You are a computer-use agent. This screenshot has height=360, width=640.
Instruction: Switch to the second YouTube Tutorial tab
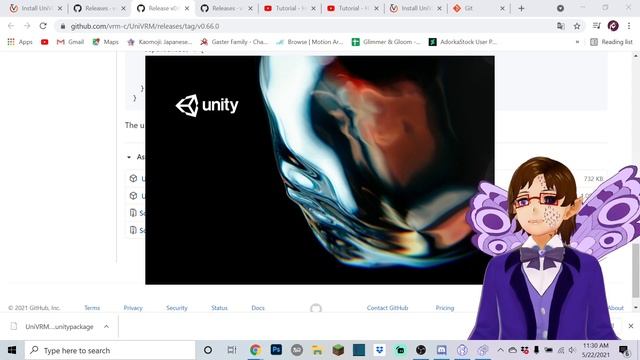point(353,8)
